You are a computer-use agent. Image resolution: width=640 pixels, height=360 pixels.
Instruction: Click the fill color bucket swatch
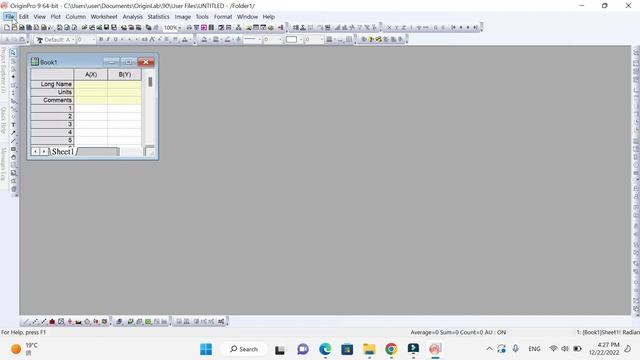pyautogui.click(x=204, y=40)
